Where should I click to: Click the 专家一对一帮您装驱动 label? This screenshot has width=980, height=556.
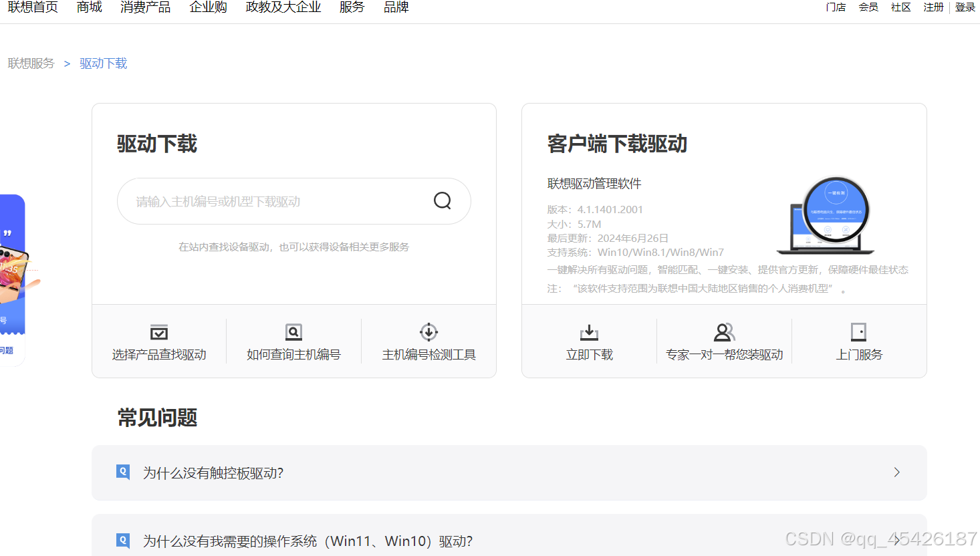724,355
